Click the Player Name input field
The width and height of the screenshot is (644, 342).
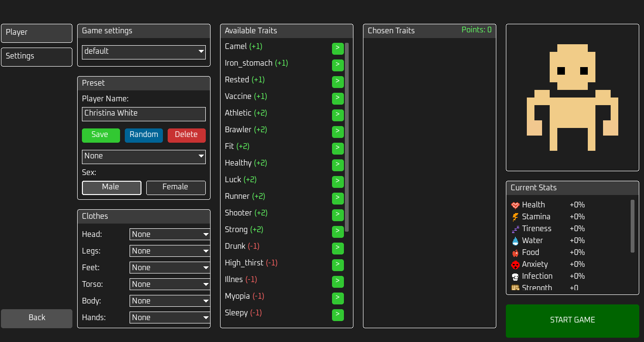144,114
